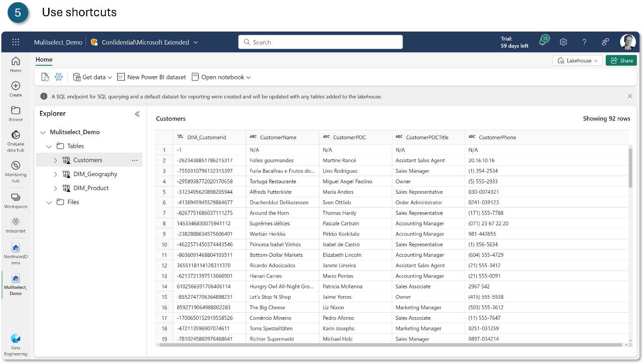Click the Search box
The height and width of the screenshot is (364, 644).
[x=320, y=42]
